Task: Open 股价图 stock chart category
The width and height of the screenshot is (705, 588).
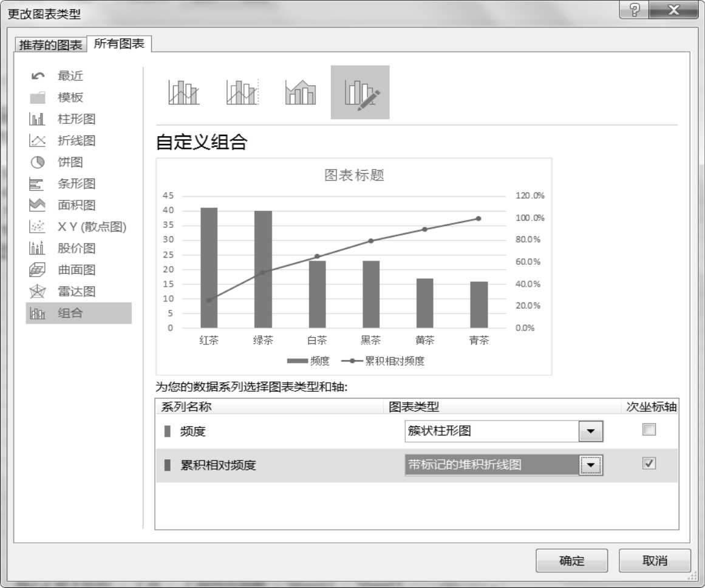Action: [x=76, y=248]
